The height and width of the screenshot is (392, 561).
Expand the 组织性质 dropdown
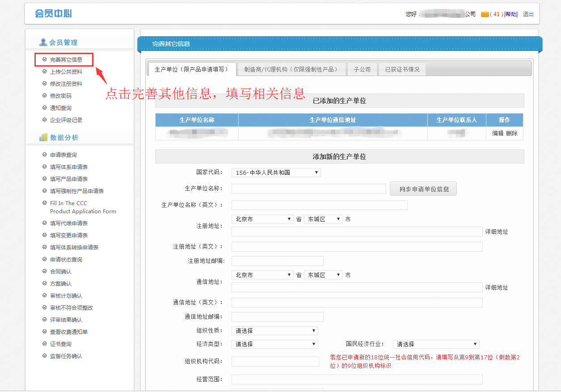[274, 331]
